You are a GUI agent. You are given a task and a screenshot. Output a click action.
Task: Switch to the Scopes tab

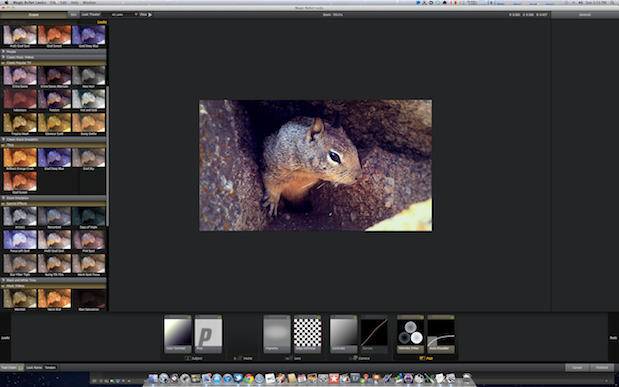pos(34,15)
